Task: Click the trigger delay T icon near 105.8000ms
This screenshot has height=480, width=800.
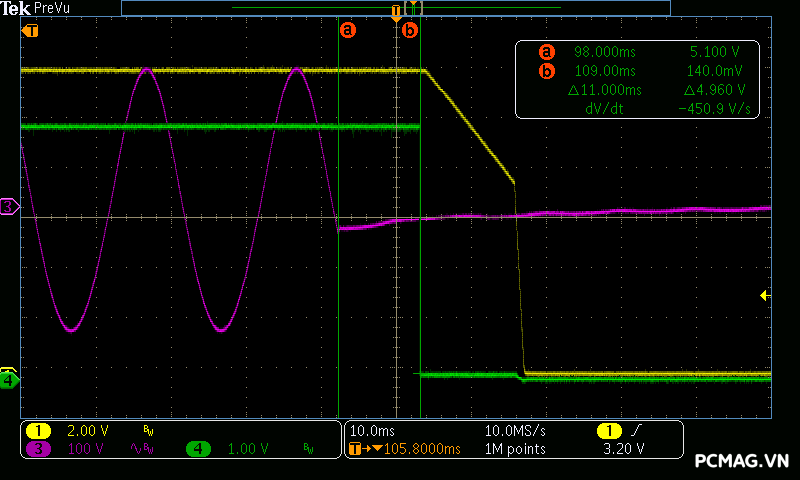Action: (x=356, y=449)
